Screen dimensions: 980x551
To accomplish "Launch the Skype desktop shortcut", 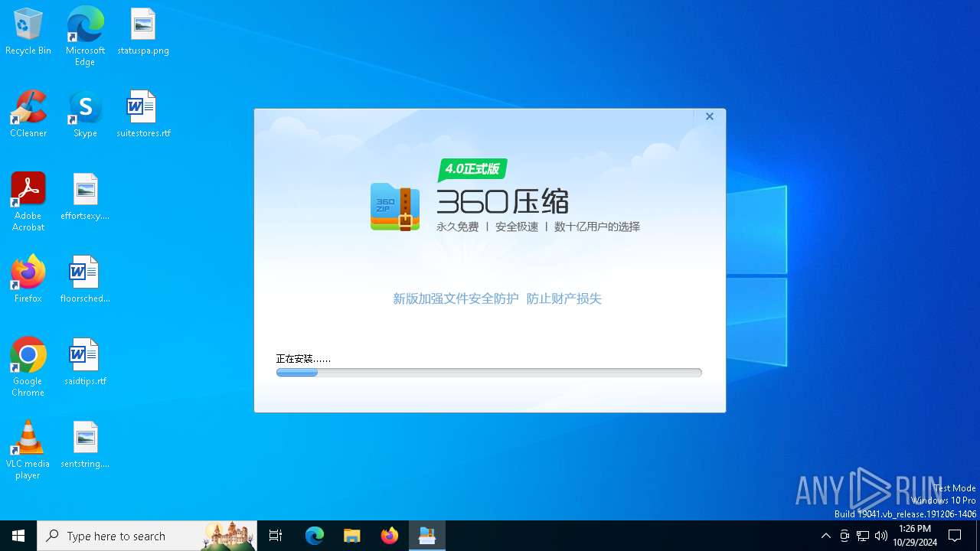I will 85,114.
